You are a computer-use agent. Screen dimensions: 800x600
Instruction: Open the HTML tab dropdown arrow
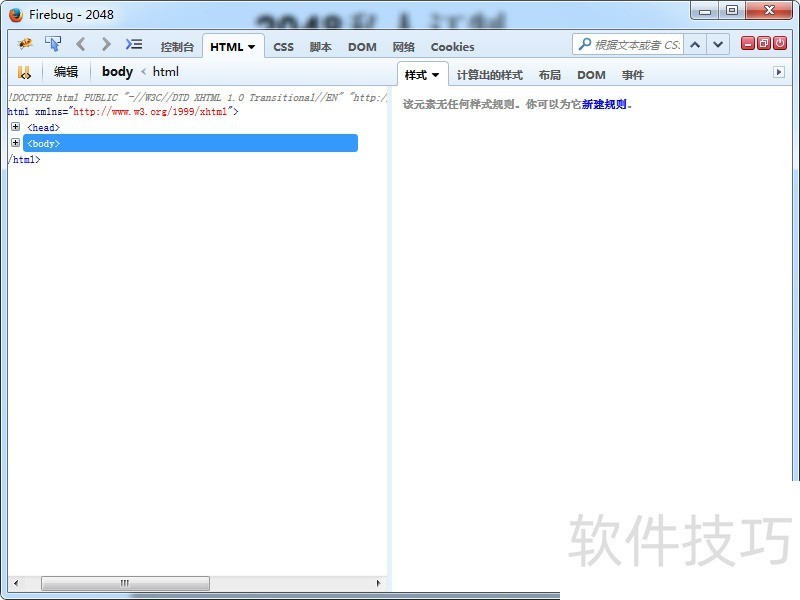tap(251, 47)
